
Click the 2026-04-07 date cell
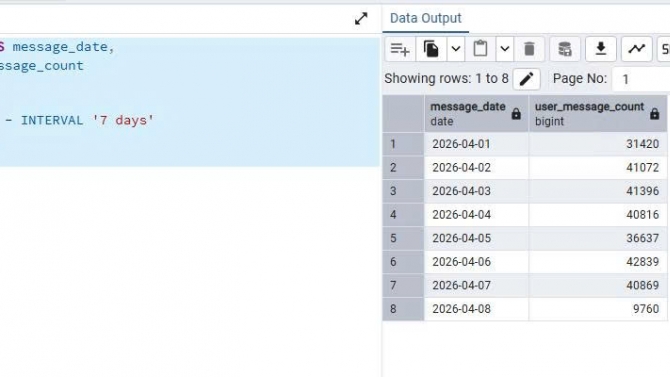coord(476,285)
